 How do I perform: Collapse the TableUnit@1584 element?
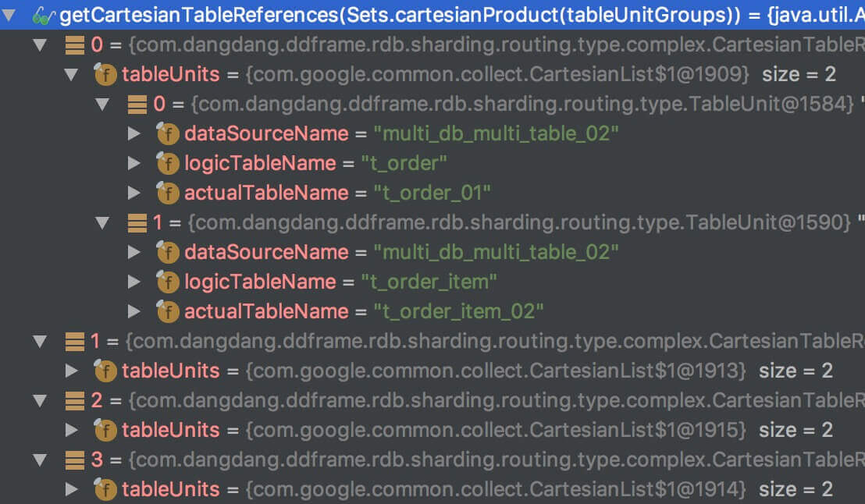103,104
